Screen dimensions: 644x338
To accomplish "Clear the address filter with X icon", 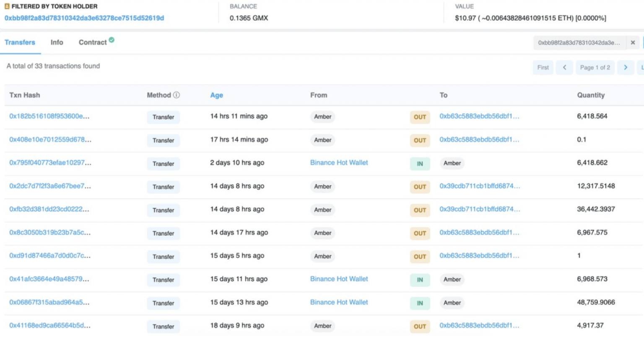I will 633,43.
